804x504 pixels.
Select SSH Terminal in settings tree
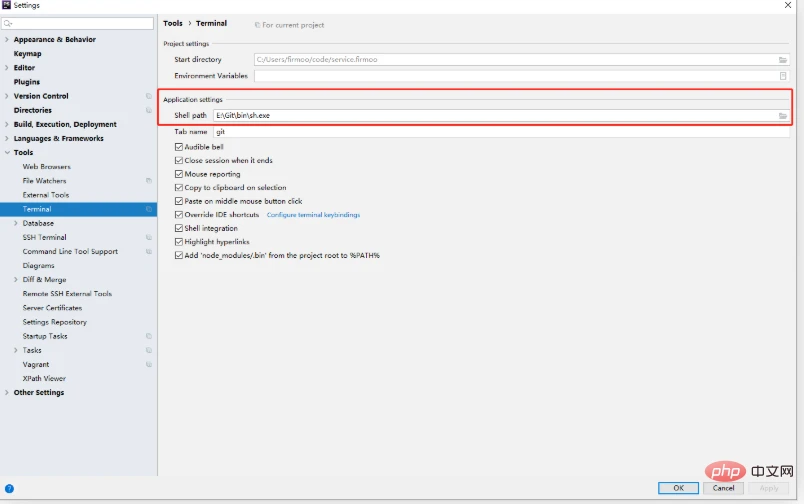(x=45, y=237)
